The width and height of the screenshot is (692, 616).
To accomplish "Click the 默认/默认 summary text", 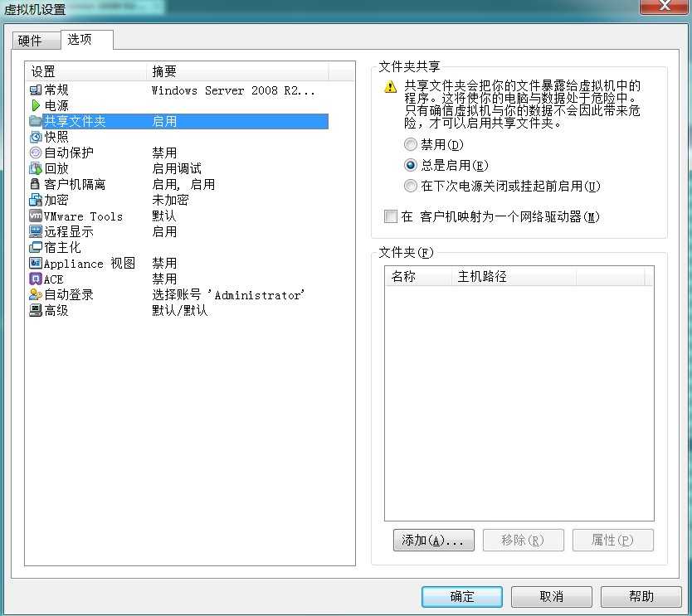I will [x=179, y=310].
